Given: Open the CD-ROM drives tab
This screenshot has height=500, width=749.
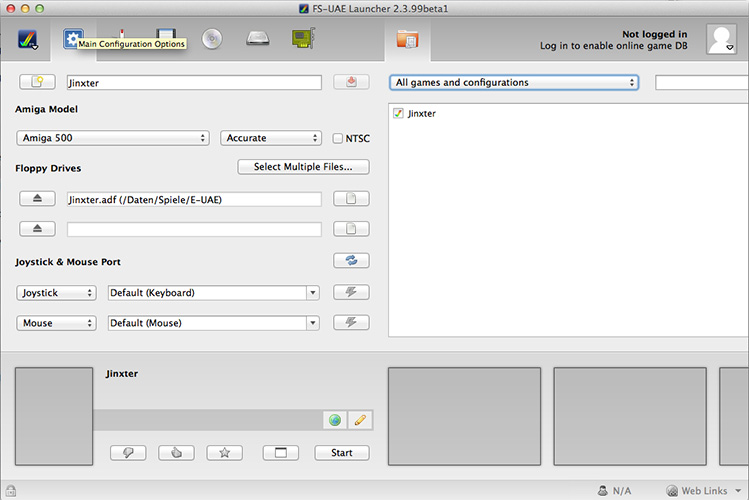Looking at the screenshot, I should point(212,39).
